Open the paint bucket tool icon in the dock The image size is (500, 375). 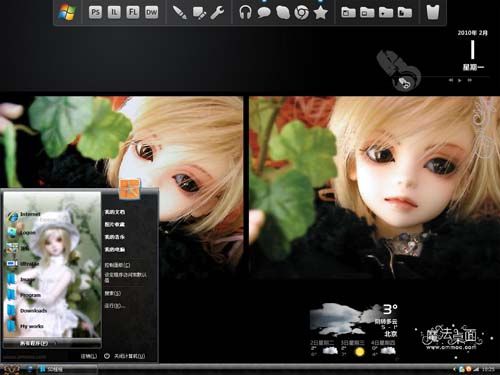(x=199, y=13)
